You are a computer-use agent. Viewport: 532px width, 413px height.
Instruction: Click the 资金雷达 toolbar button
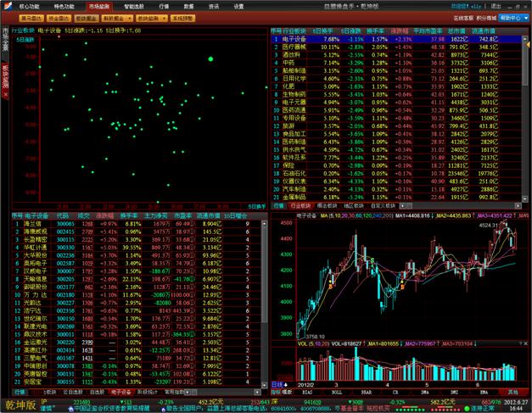(x=59, y=18)
